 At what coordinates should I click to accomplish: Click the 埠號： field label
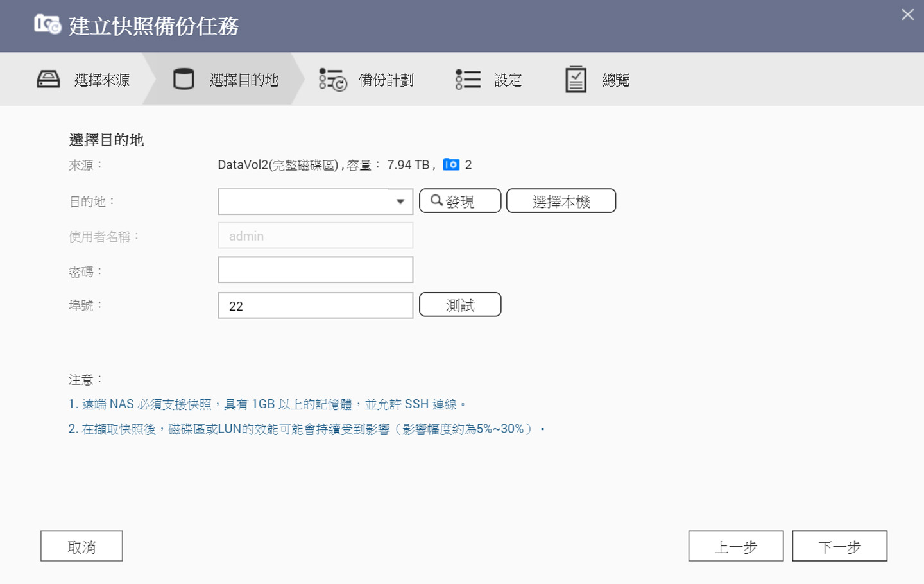pyautogui.click(x=86, y=305)
